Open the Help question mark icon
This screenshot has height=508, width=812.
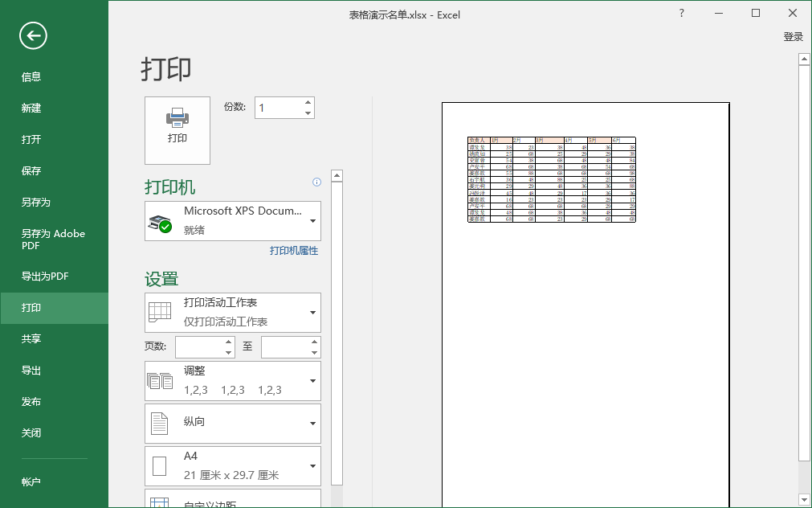[682, 14]
